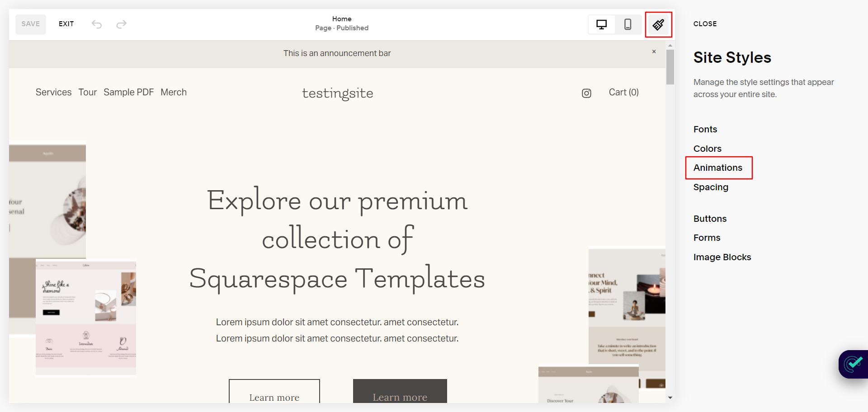
Task: Open Spacing style settings
Action: [711, 187]
